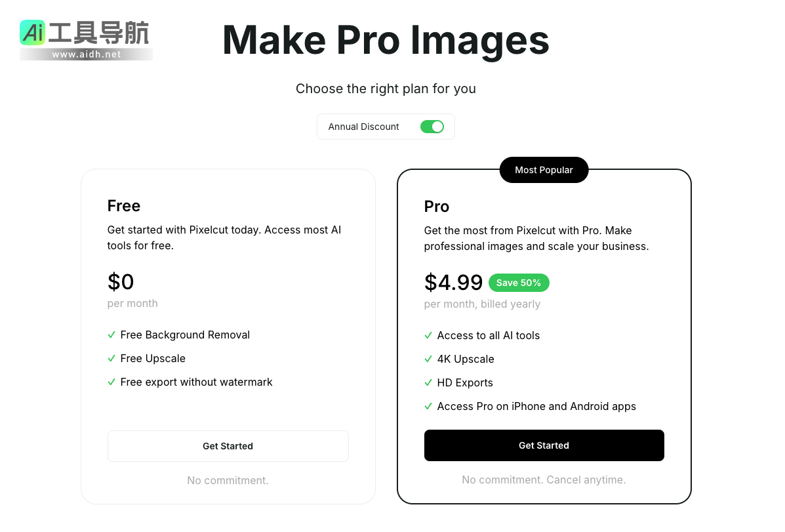Viewport: 785px width, 532px height.
Task: Click the checkmark next to 4K Upscale
Action: tap(428, 359)
